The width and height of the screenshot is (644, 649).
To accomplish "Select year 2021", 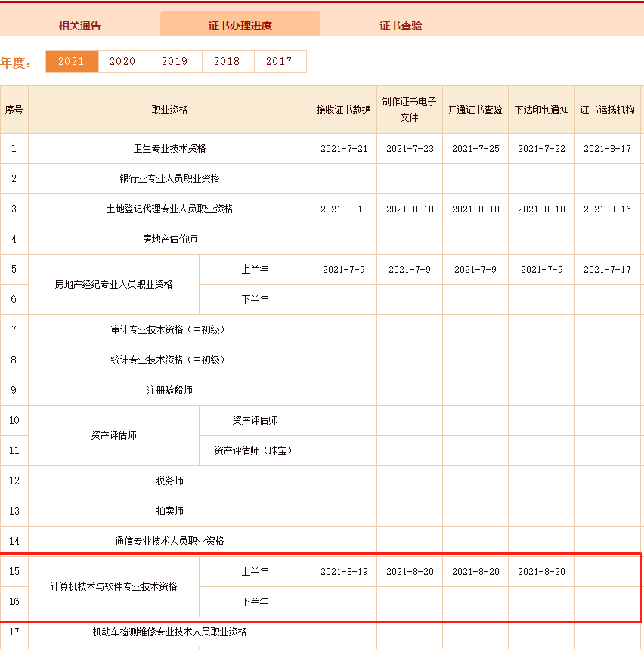I will (x=72, y=61).
